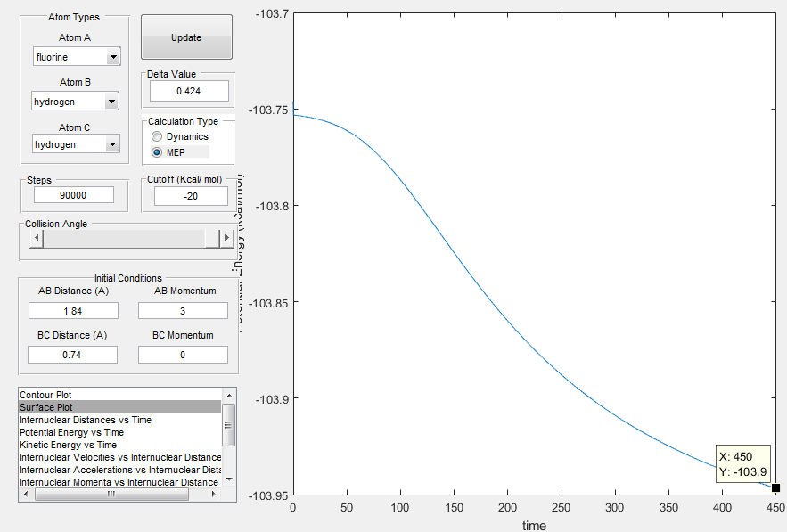The width and height of the screenshot is (787, 532).
Task: Click the Collision Angle slider left arrow
Action: tap(37, 238)
